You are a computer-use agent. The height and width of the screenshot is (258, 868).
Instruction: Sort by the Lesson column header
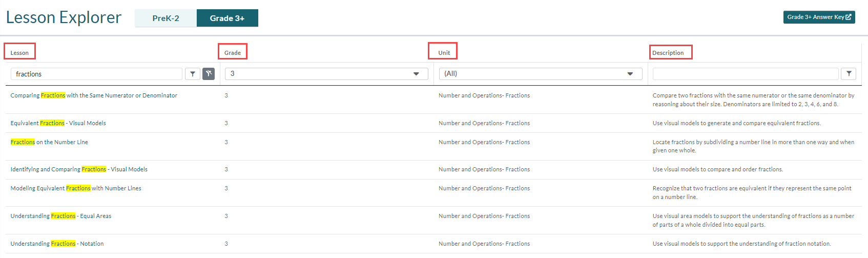coord(19,53)
